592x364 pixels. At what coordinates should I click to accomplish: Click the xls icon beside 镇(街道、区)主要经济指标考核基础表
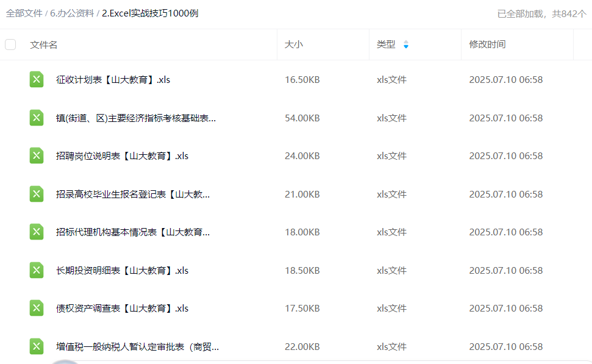37,118
